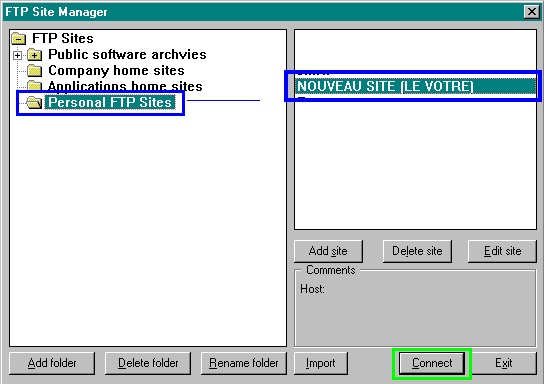This screenshot has width=544, height=384.
Task: Exit the FTP Site Manager
Action: tap(504, 363)
